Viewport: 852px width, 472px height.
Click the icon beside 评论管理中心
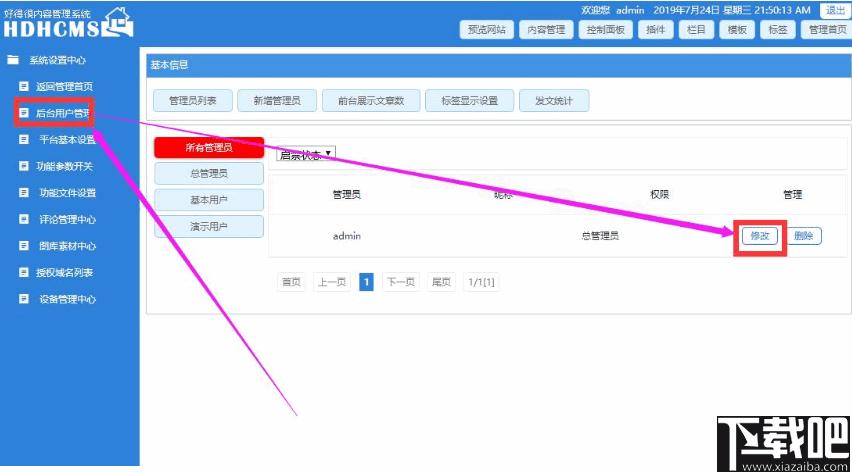click(x=24, y=219)
